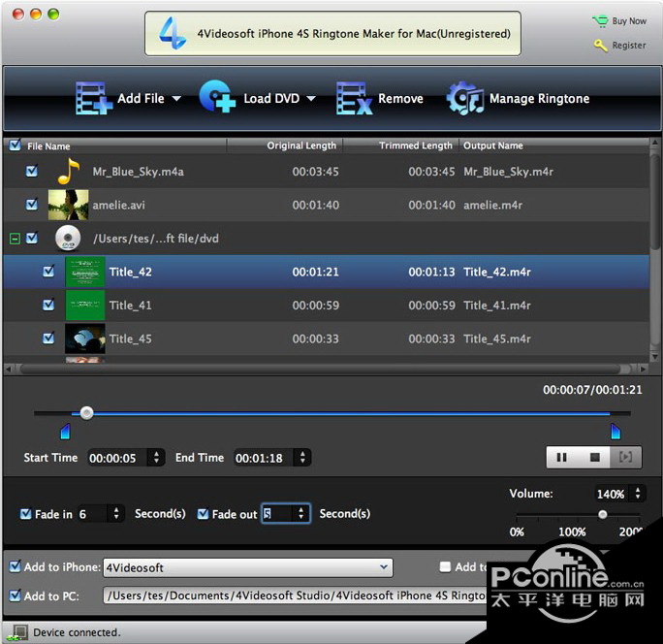Click the Add File film icon

tap(93, 98)
